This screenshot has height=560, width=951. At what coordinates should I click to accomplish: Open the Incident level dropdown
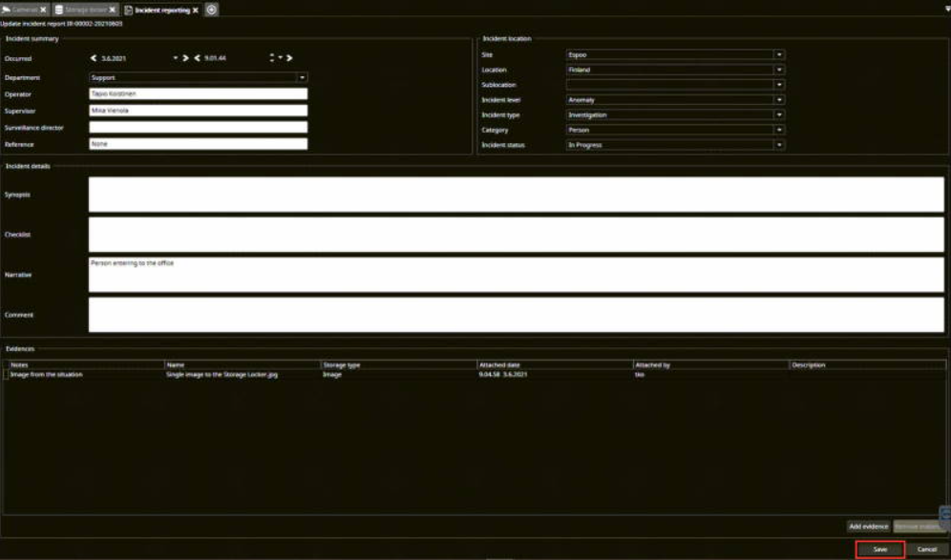pos(779,99)
